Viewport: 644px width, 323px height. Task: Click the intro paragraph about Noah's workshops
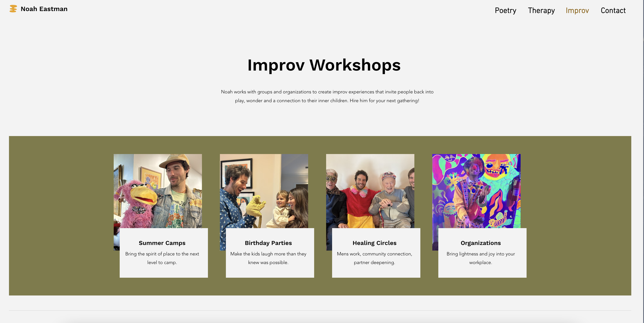click(327, 96)
